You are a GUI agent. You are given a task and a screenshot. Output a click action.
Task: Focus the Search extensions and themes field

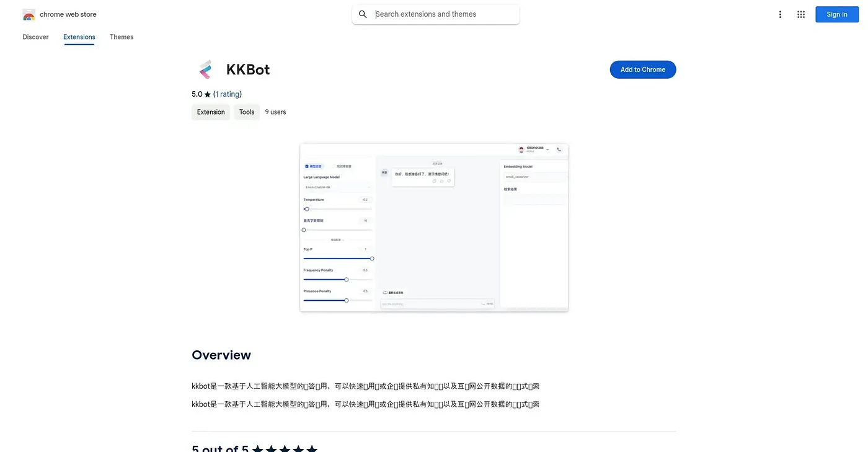click(x=436, y=14)
